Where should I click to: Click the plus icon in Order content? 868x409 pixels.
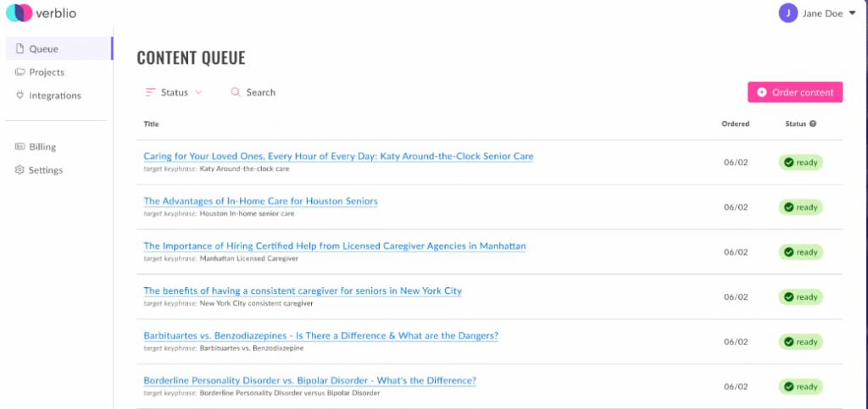pyautogui.click(x=762, y=92)
